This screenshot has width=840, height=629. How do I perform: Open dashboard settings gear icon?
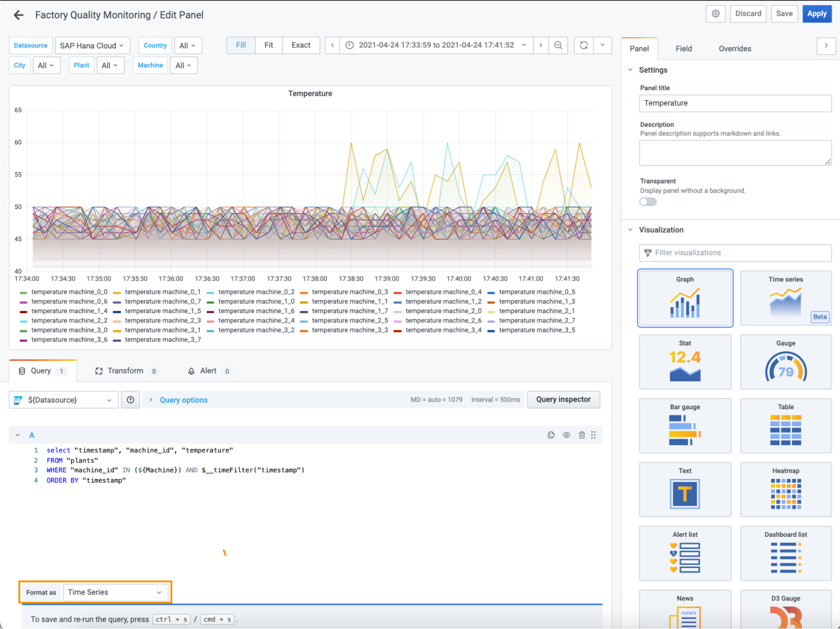click(716, 14)
